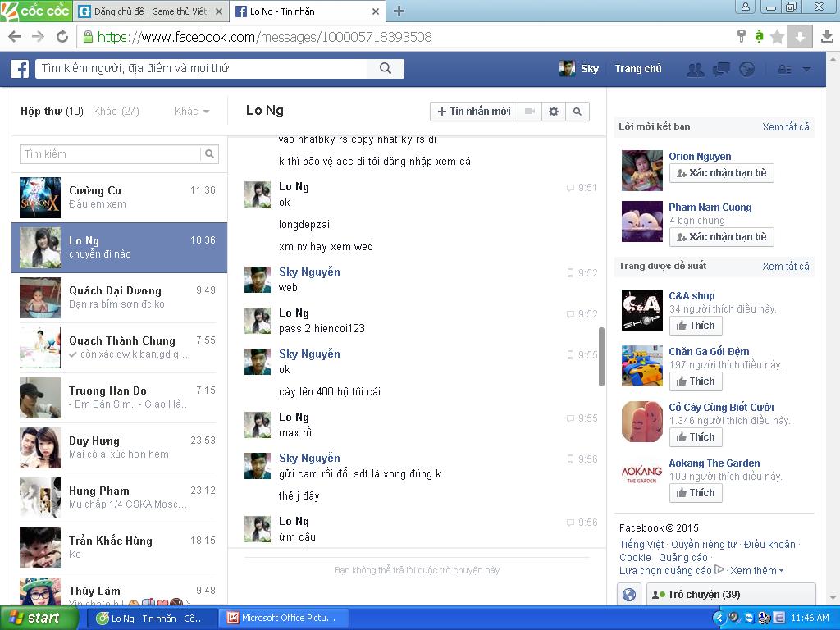Open browser downloads arrow icon
840x630 pixels.
[827, 37]
